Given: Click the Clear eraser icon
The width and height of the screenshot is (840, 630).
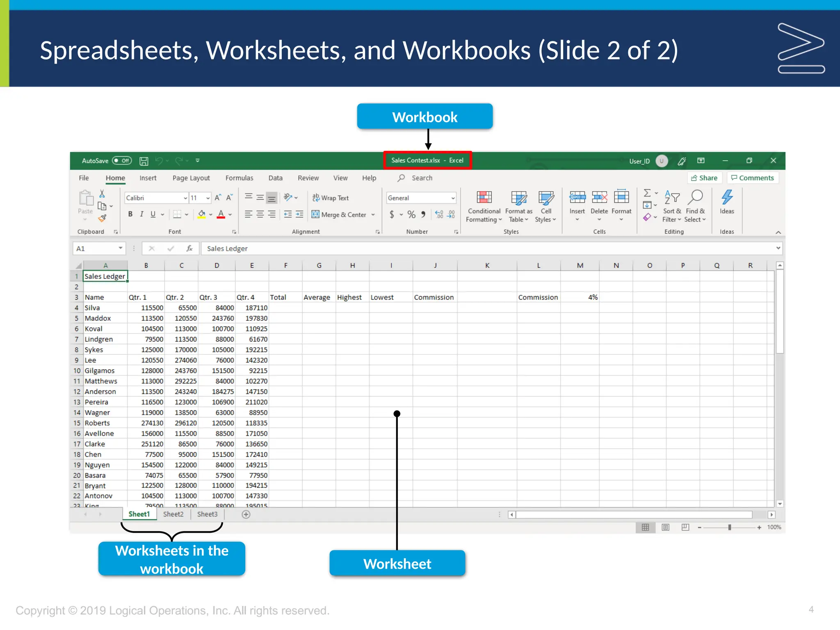Looking at the screenshot, I should (647, 217).
